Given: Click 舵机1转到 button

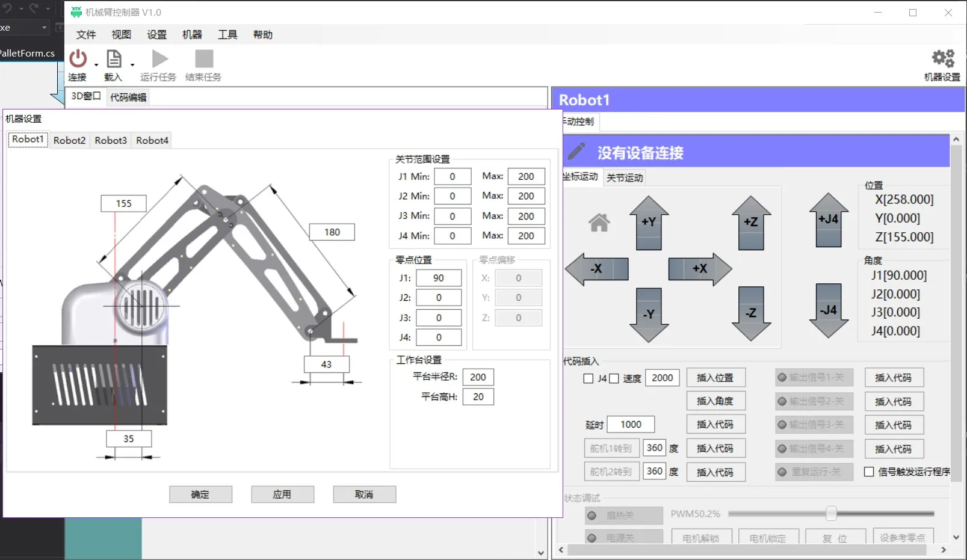Looking at the screenshot, I should [x=611, y=448].
